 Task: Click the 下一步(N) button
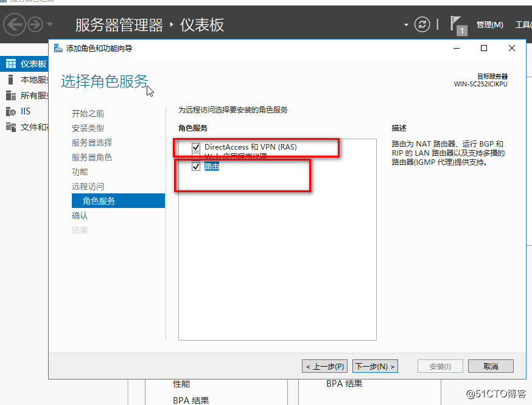[375, 366]
